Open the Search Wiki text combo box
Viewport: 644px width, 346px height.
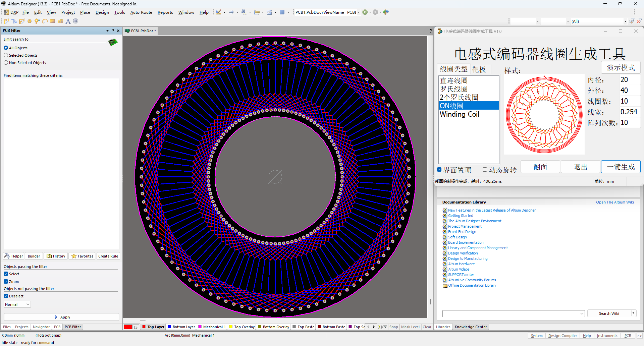click(513, 313)
